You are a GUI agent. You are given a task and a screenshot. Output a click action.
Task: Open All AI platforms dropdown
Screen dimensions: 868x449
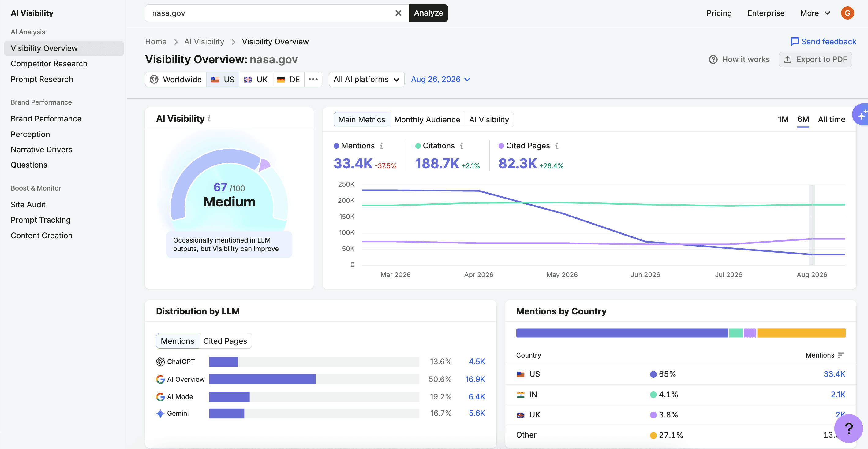366,80
